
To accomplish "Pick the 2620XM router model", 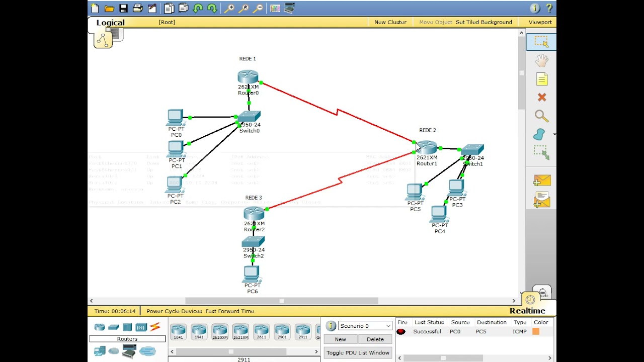I will tap(219, 331).
